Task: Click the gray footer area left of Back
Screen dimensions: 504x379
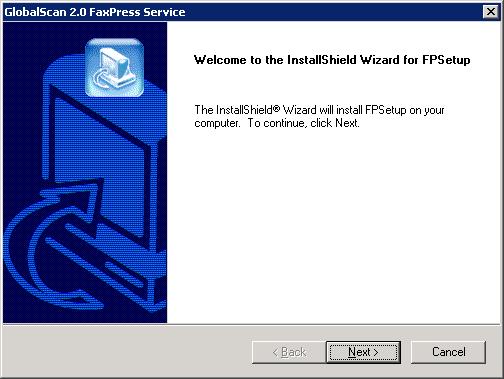Action: [x=127, y=352]
